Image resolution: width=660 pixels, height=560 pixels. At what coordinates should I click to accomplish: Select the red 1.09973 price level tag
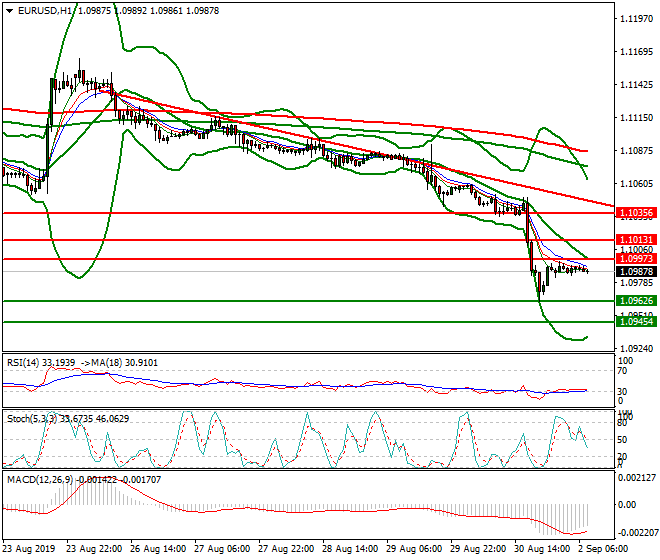click(634, 259)
